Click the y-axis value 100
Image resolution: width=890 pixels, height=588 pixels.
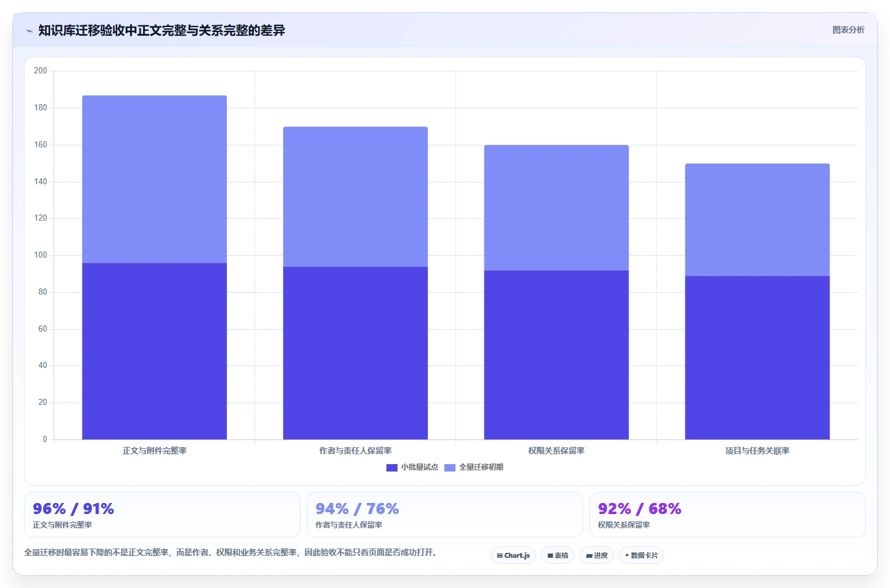(x=41, y=255)
